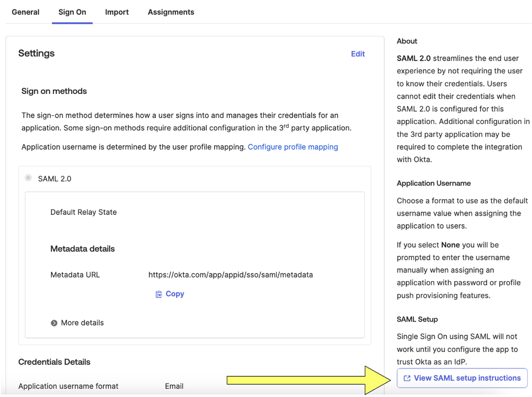Image resolution: width=532 pixels, height=397 pixels.
Task: Click the About heading in the right sidebar
Action: pyautogui.click(x=407, y=41)
